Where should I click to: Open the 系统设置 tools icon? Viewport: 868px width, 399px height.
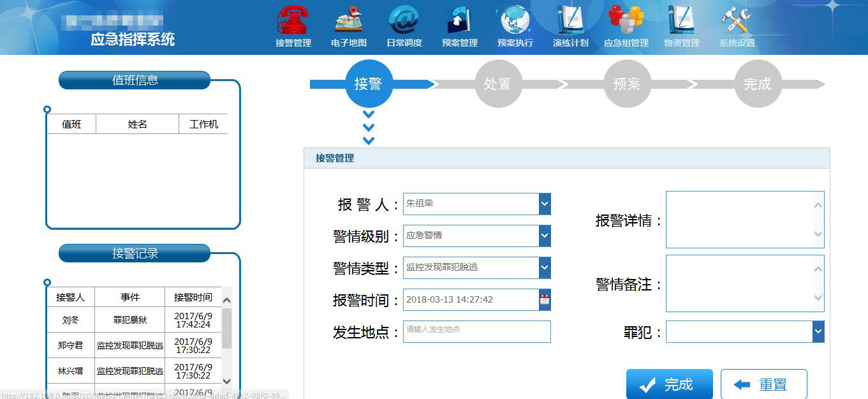point(737,20)
